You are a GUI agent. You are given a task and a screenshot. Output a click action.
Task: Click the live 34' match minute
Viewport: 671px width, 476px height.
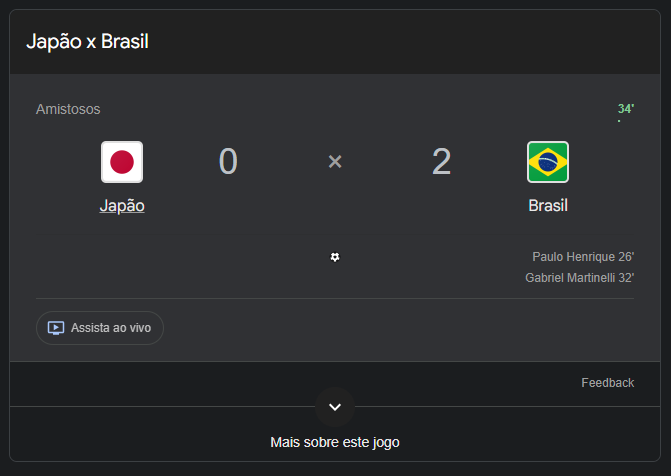point(626,109)
